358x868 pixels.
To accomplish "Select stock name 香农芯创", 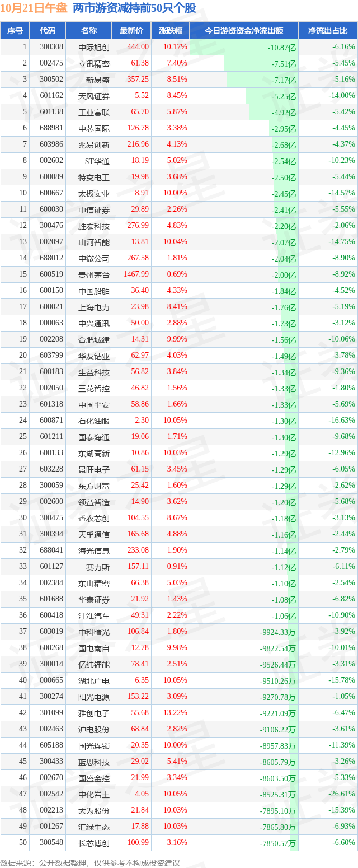I will pyautogui.click(x=94, y=518).
